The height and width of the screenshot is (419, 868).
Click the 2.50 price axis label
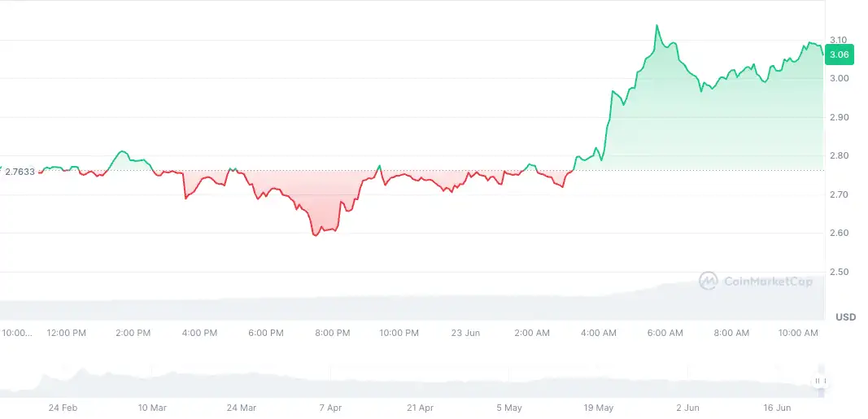coord(839,272)
